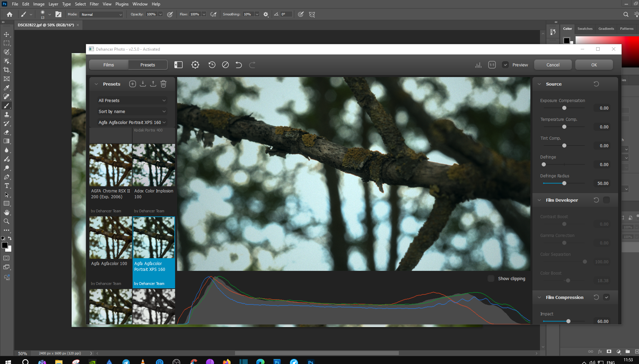Disable the Film Compression checkbox
The image size is (639, 364).
point(606,297)
